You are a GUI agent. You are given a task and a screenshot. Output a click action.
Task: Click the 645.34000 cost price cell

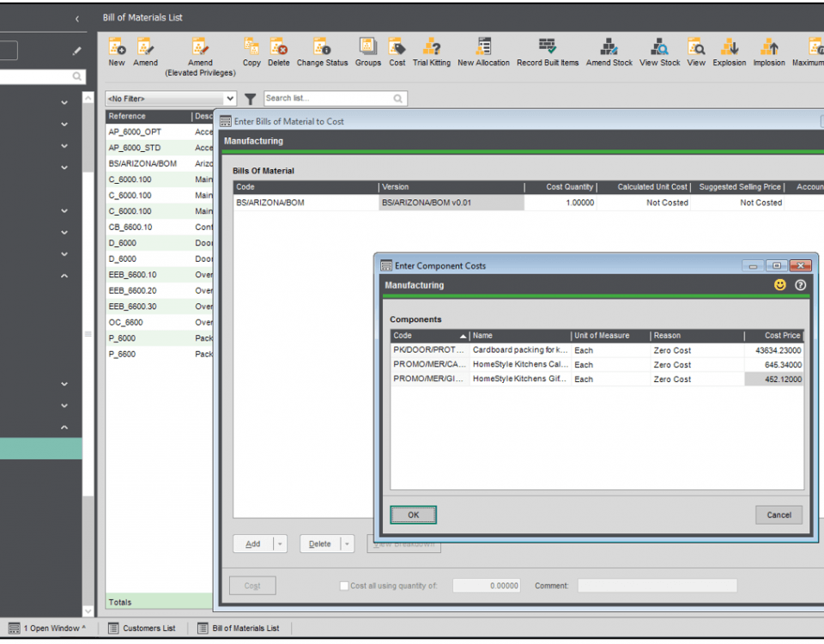774,365
